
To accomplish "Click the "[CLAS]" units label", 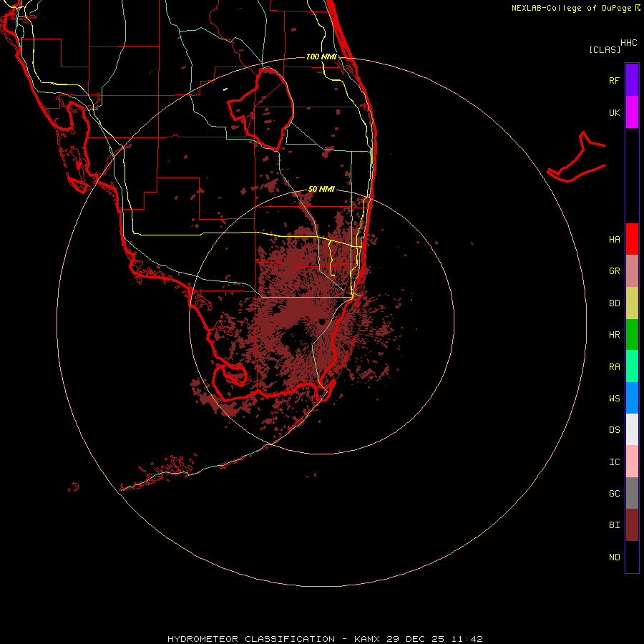I will coord(605,49).
